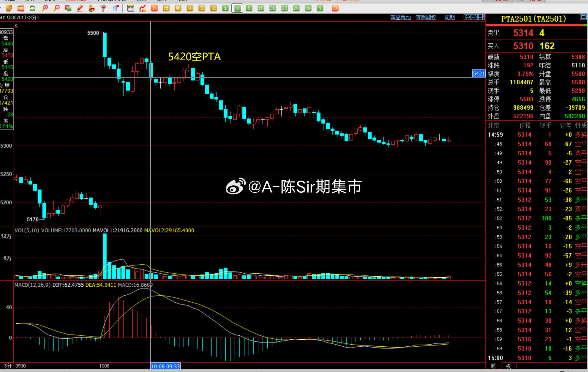Click the 10-08 09:33 time marker

click(x=165, y=366)
